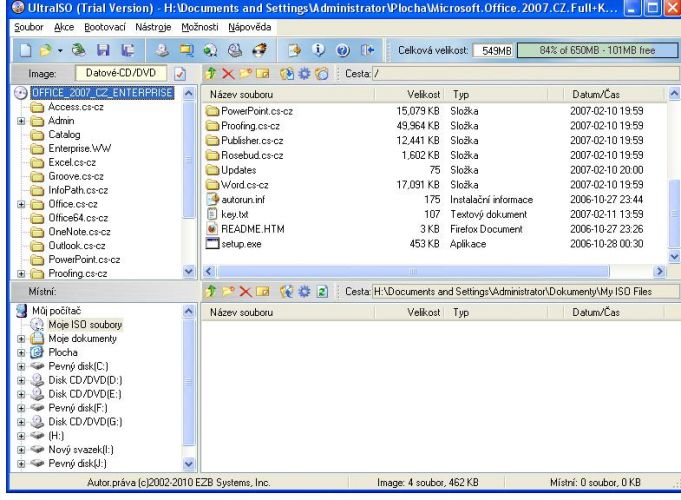The width and height of the screenshot is (681, 500).
Task: Expand Disk CD/DVD(D:) node
Action: (x=21, y=380)
